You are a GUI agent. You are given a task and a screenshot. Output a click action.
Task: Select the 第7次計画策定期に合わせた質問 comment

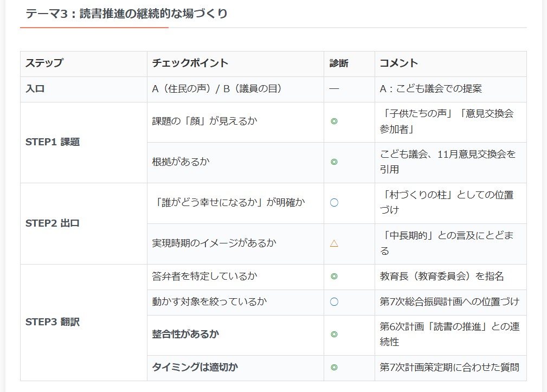point(449,368)
